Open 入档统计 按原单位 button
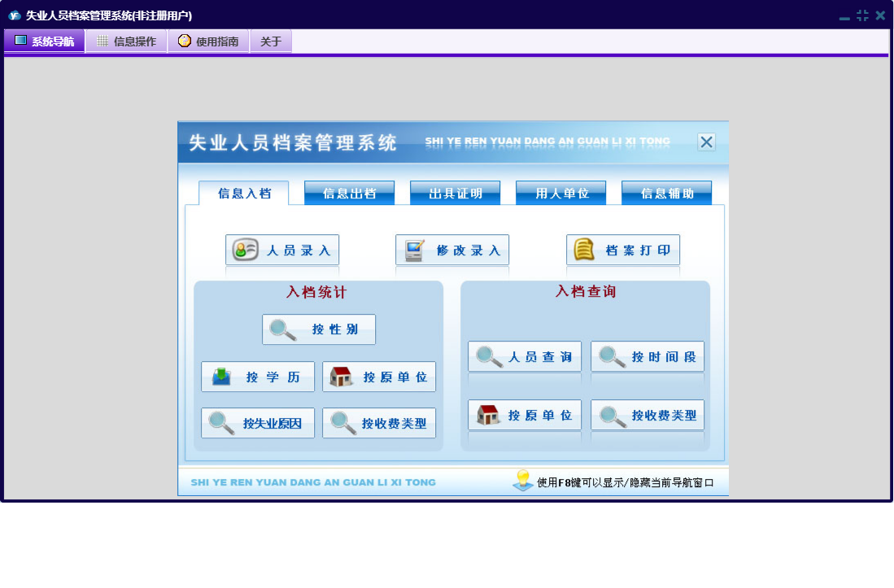The height and width of the screenshot is (588, 894). pyautogui.click(x=379, y=377)
